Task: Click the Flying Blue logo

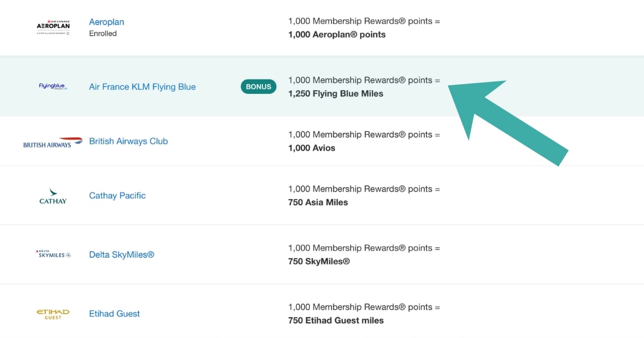Action: [53, 86]
